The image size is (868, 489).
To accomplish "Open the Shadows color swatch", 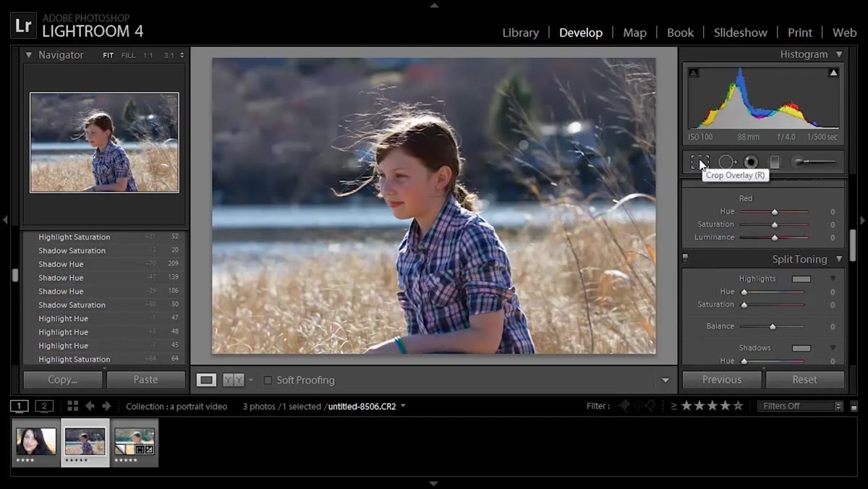I will (x=801, y=348).
